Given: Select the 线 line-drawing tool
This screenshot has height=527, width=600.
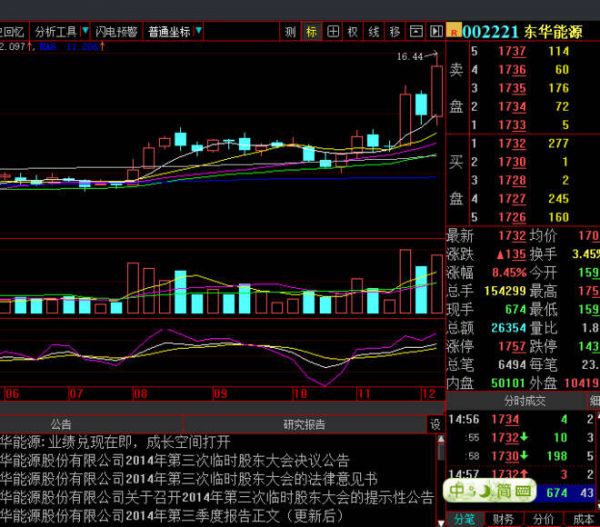Looking at the screenshot, I should coord(373,31).
